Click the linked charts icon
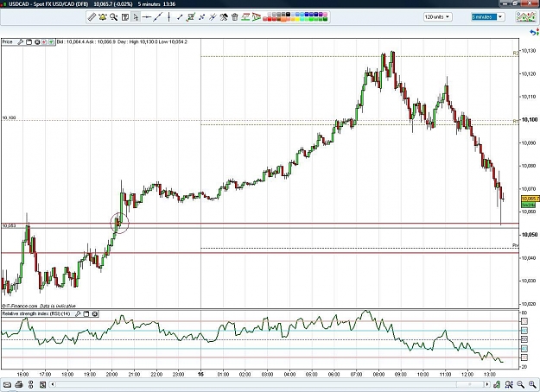The width and height of the screenshot is (540, 392). tap(30, 384)
